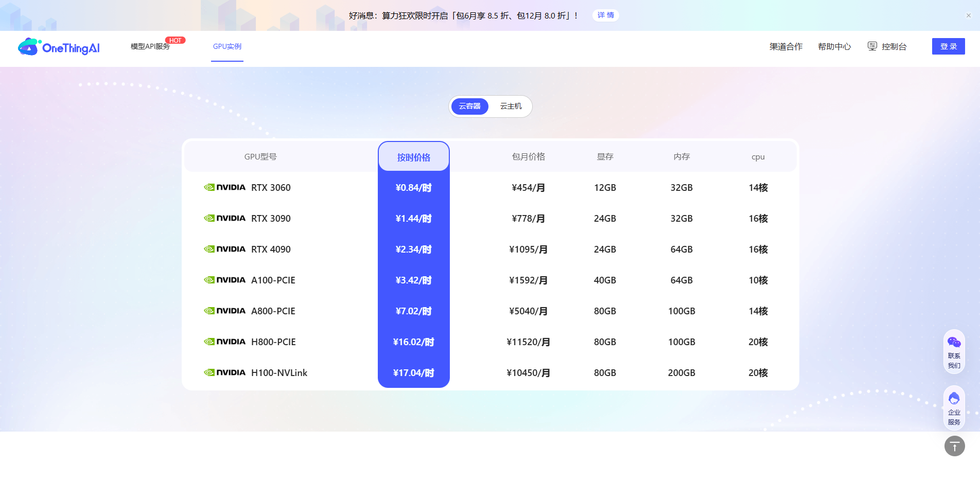Click the ¥7.02/时 hourly price

[x=414, y=311]
